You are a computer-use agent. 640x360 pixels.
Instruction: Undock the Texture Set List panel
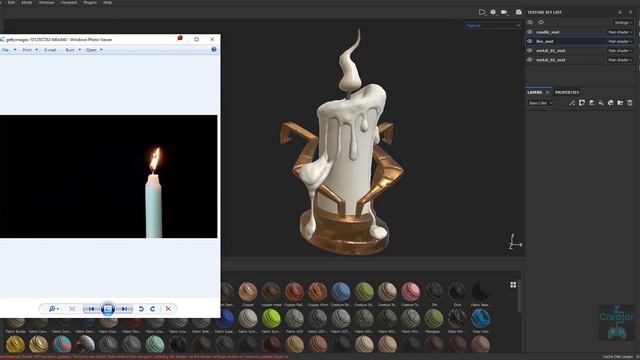tap(620, 12)
